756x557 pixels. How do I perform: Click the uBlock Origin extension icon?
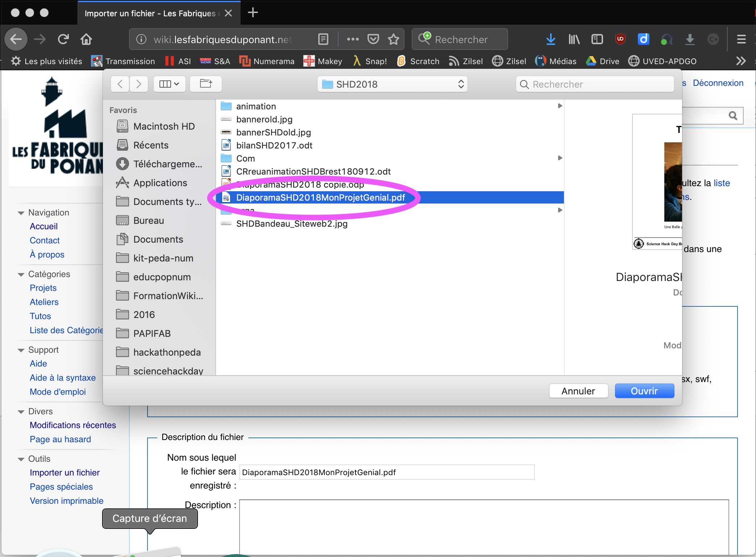click(620, 39)
